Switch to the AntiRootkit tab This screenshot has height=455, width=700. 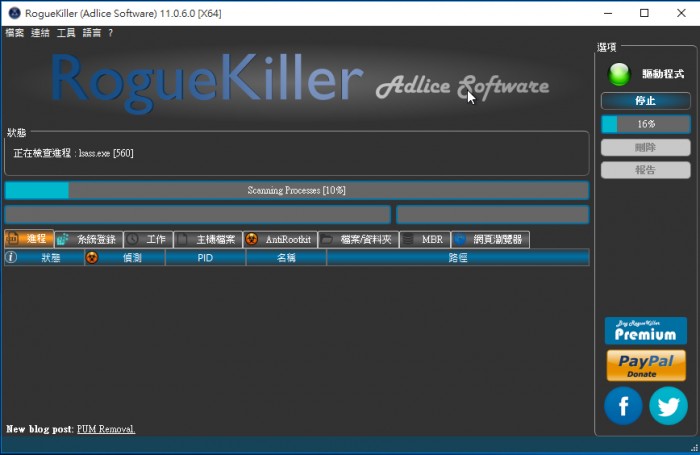[280, 239]
